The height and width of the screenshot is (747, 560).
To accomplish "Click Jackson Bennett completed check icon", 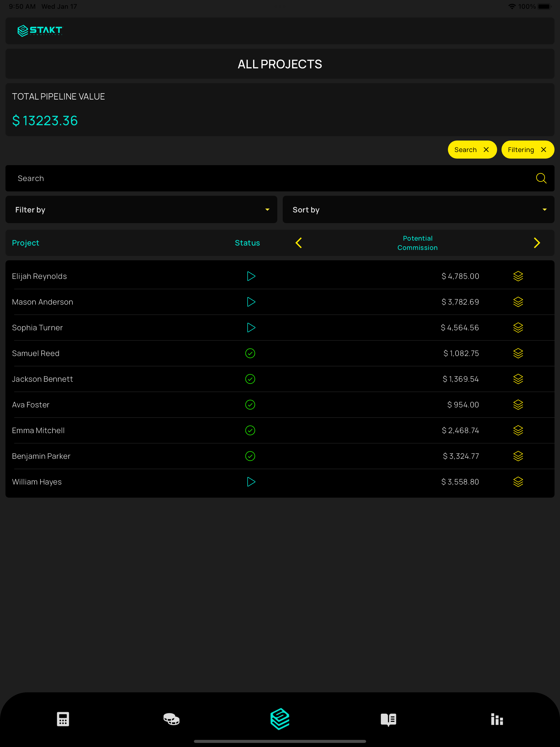I will point(250,379).
